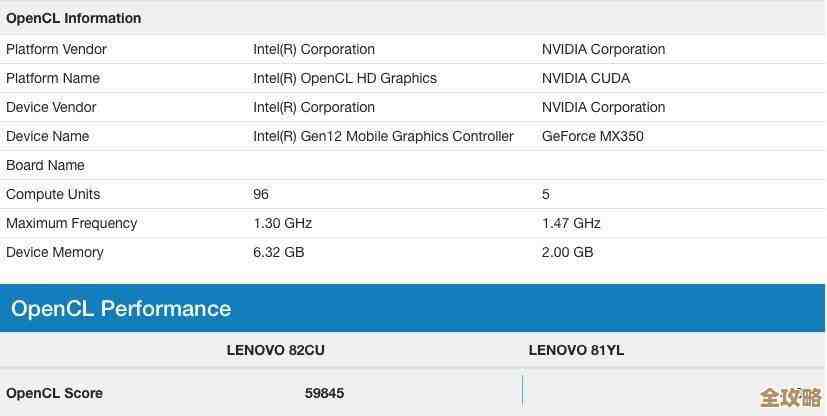Viewport: 827px width, 416px height.
Task: Select the Intel(R) OpenCL HD Graphics cell
Action: tap(345, 78)
